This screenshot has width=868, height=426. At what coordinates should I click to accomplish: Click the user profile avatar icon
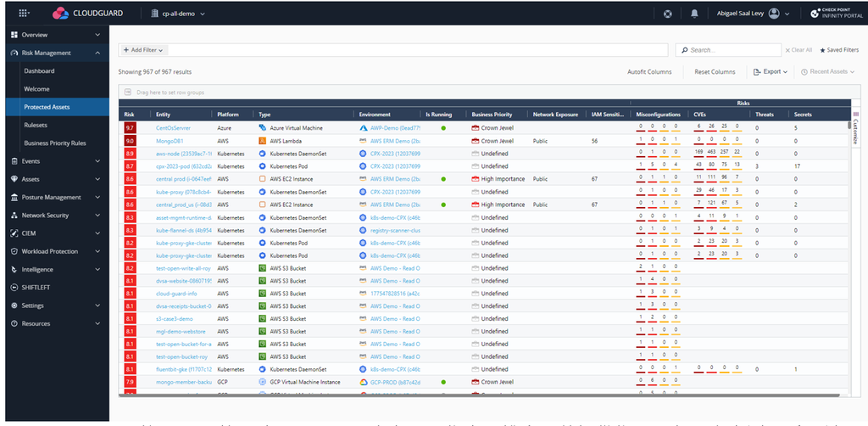[774, 14]
